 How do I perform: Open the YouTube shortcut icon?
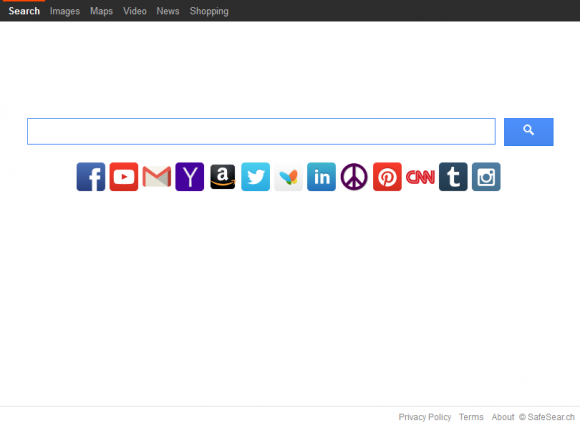124,177
